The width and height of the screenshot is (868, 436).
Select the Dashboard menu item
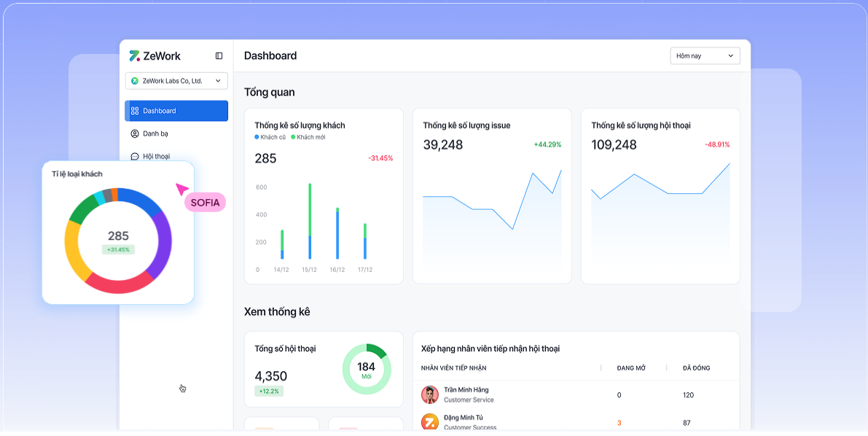(176, 111)
